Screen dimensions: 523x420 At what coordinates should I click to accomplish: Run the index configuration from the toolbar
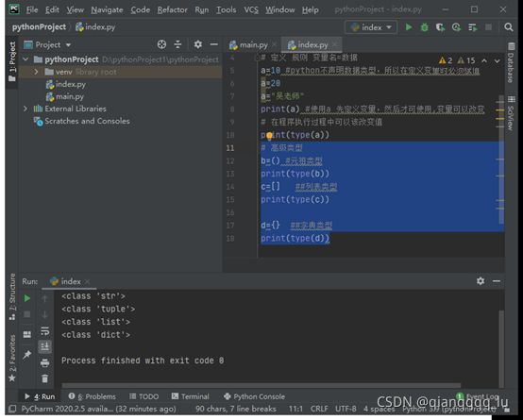tap(408, 27)
